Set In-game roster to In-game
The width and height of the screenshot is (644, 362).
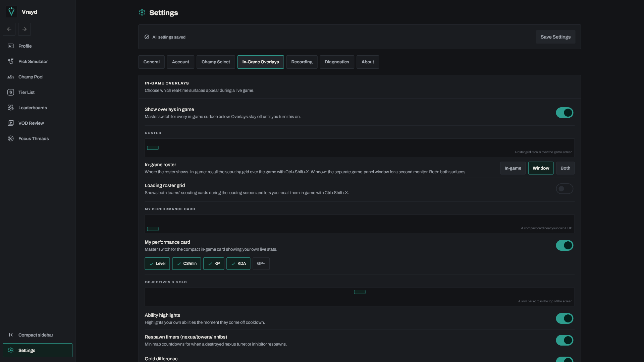tap(513, 168)
